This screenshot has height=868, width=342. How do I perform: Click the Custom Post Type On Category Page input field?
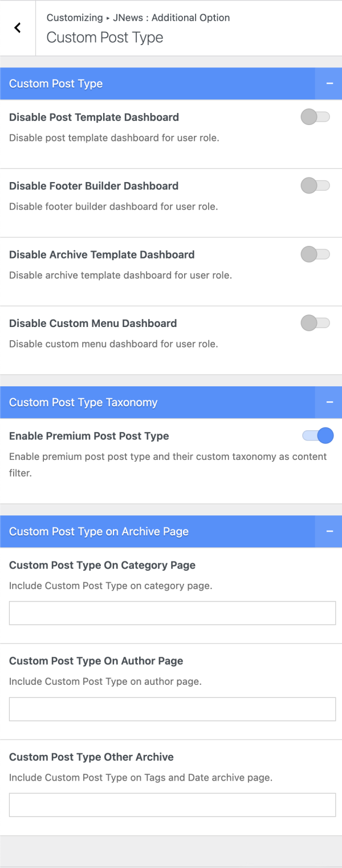tap(171, 612)
